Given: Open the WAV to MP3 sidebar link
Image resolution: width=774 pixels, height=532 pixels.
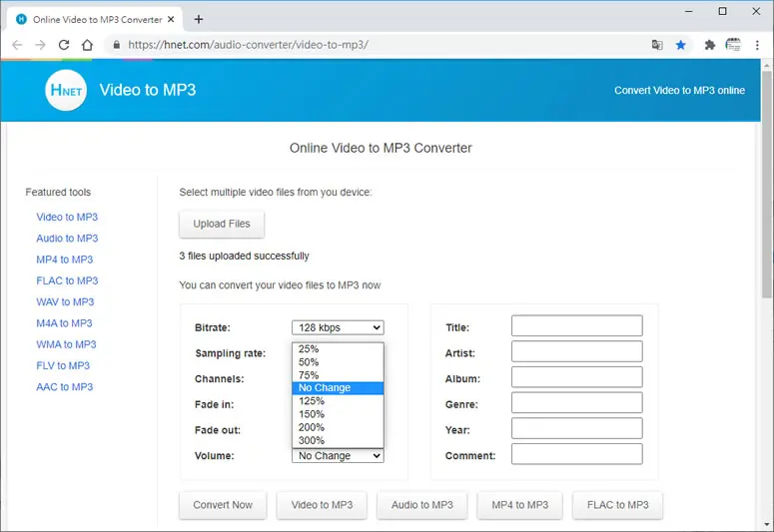Looking at the screenshot, I should [65, 302].
